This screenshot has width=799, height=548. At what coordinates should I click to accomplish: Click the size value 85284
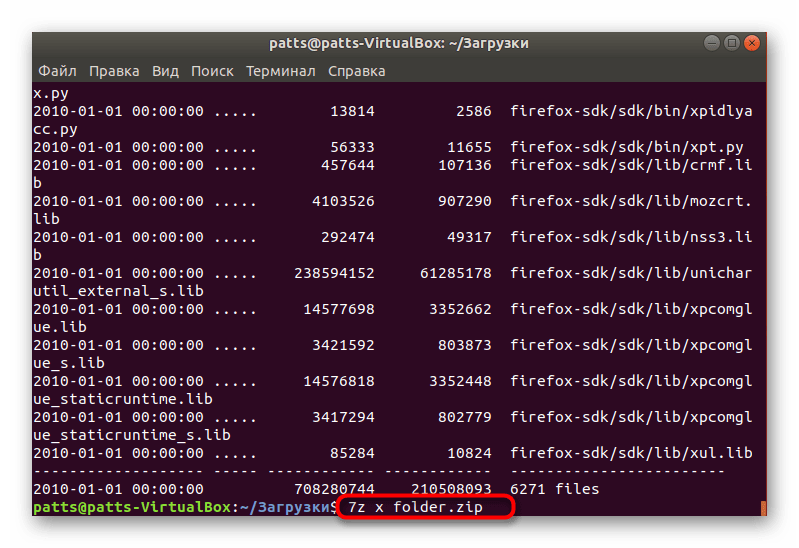click(352, 453)
